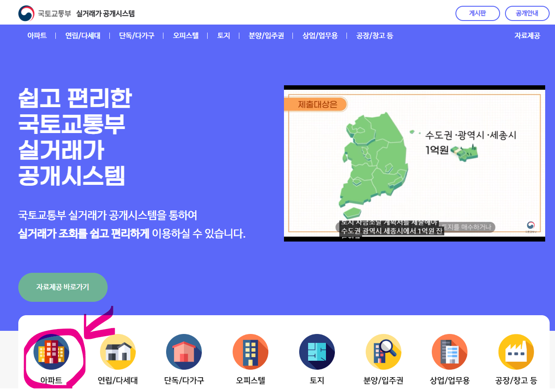Select 토지 in the top navigation bar
Viewport: 555px width, 392px height.
coord(224,36)
